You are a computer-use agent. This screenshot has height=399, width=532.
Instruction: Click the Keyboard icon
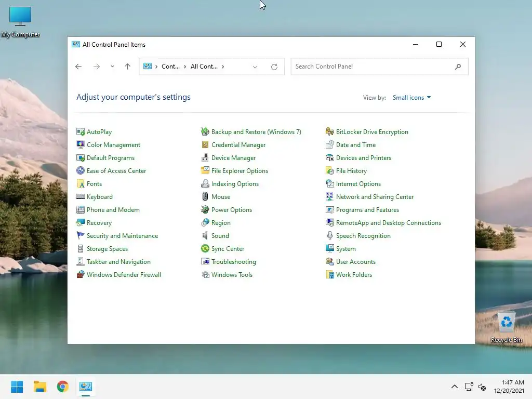click(81, 196)
